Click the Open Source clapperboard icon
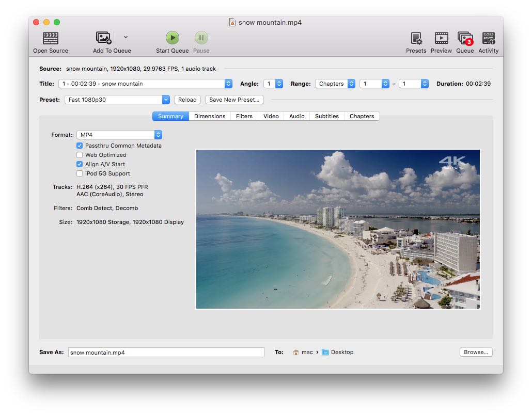The width and height of the screenshot is (532, 415). point(51,38)
